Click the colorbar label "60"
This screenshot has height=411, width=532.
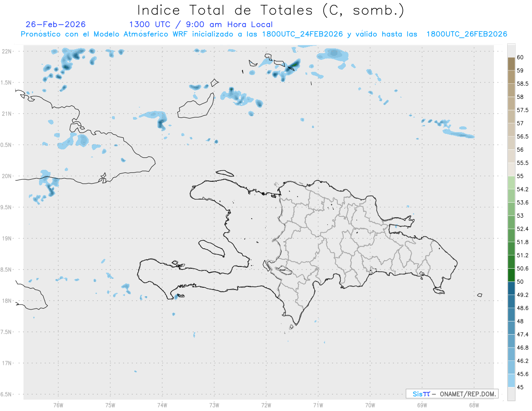tap(520, 57)
